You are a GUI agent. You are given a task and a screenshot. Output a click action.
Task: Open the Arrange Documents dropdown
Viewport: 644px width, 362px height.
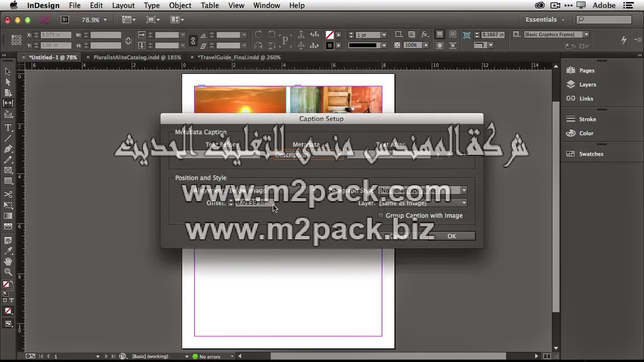point(178,20)
